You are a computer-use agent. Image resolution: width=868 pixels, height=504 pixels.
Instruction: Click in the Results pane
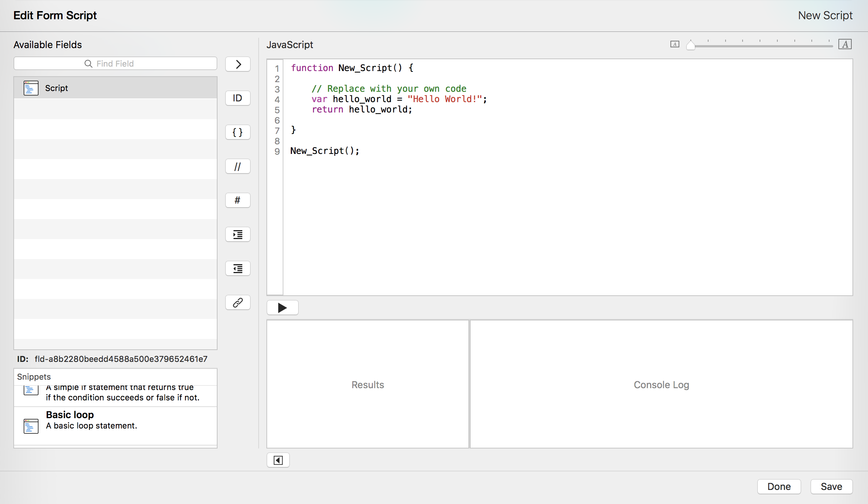point(367,385)
